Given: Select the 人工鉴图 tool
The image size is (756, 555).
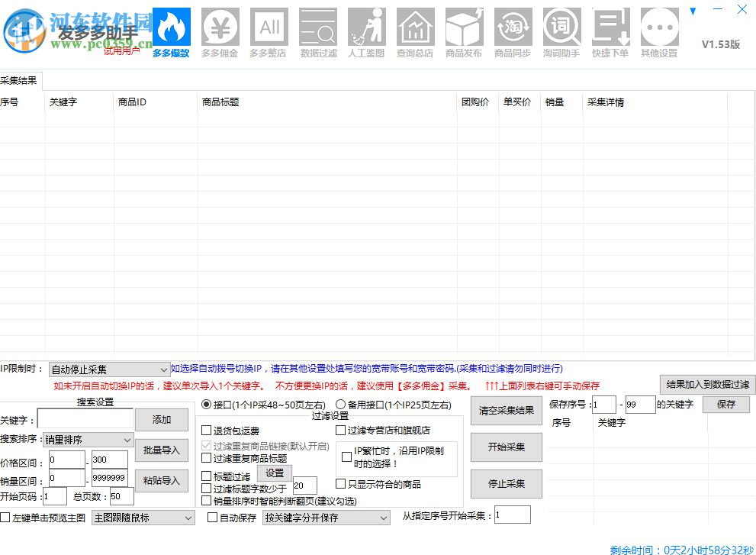Looking at the screenshot, I should pos(366,31).
